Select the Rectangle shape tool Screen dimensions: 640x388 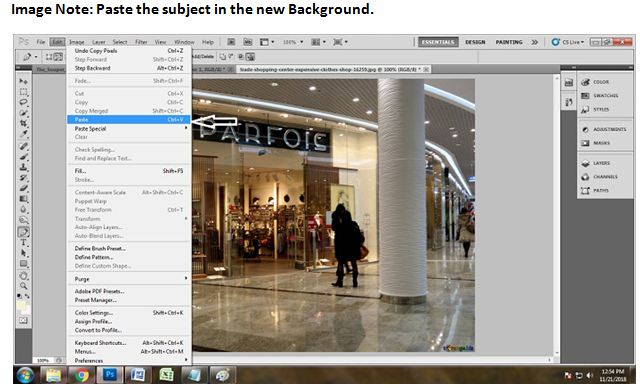[x=23, y=264]
